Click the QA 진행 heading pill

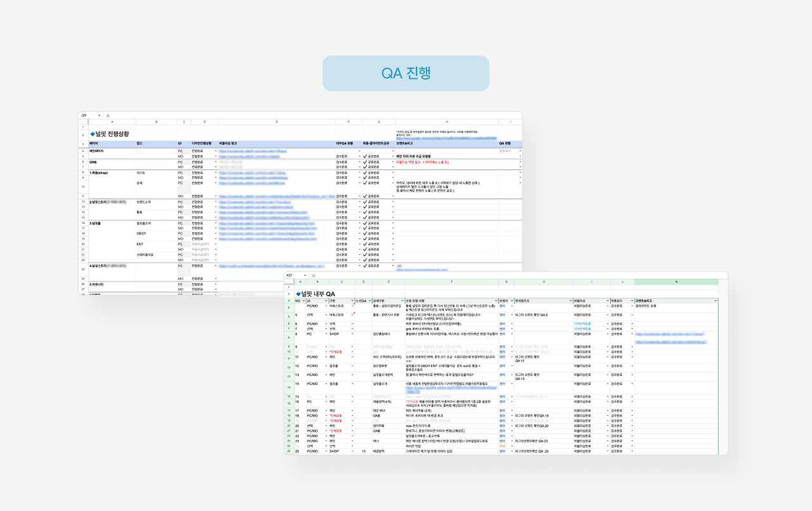pyautogui.click(x=406, y=73)
